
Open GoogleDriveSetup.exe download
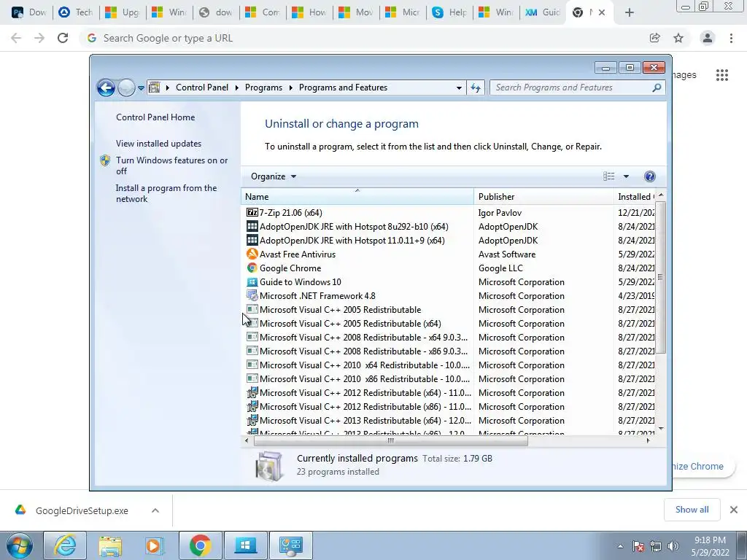(82, 510)
